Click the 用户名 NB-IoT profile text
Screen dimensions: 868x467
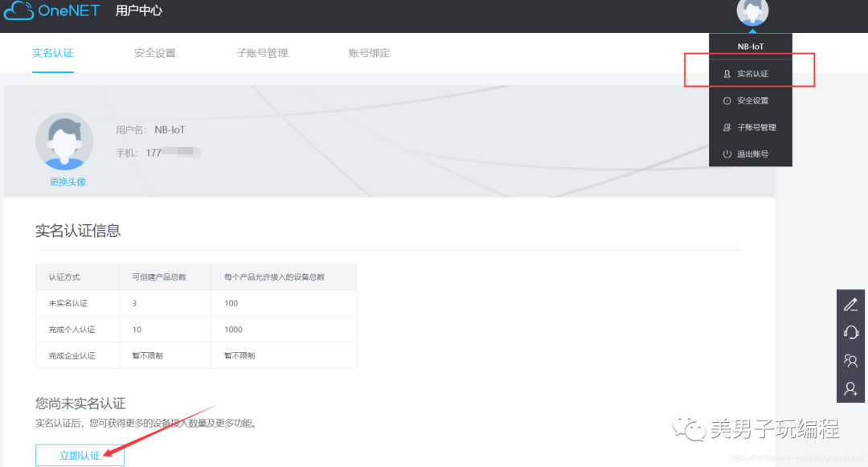point(150,130)
